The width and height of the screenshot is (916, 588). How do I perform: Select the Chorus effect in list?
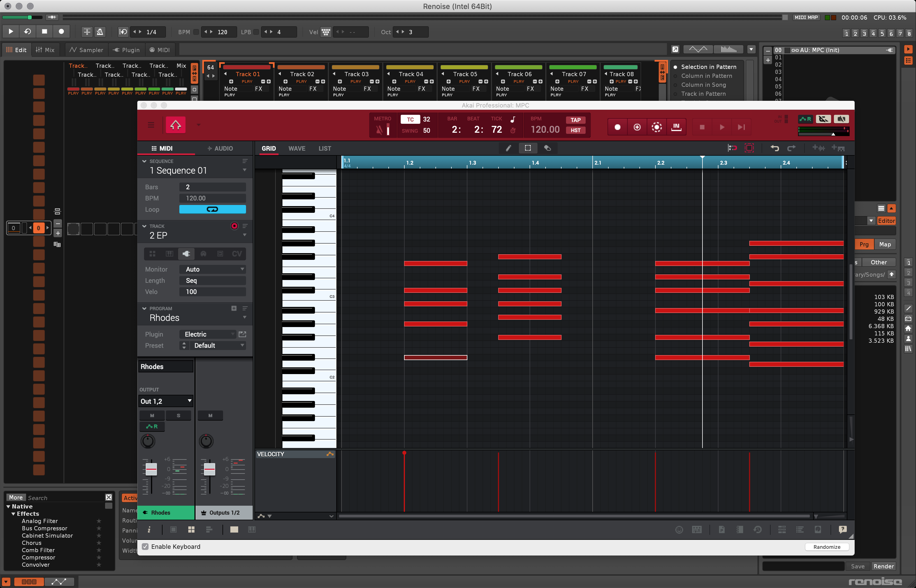tap(31, 543)
